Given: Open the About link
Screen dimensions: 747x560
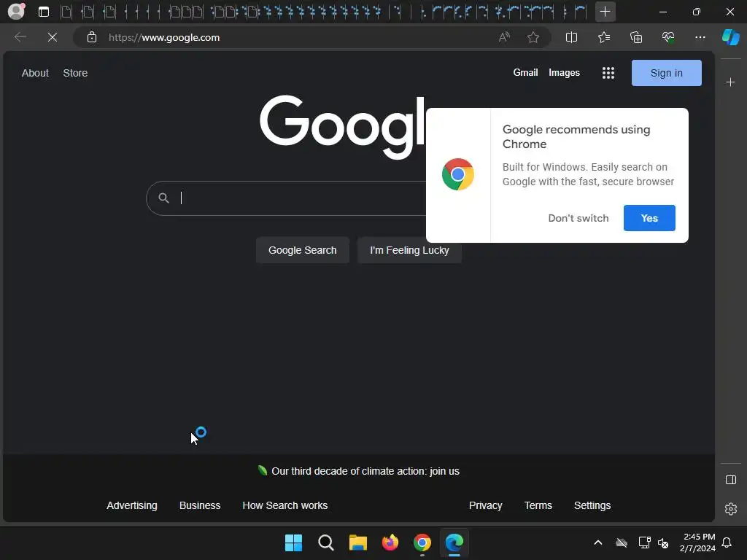Looking at the screenshot, I should tap(35, 73).
